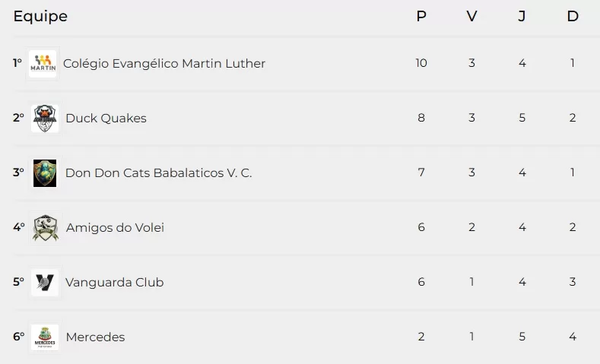Click the Mercedes team logo
Screen dimensions: 600x364
[46, 337]
